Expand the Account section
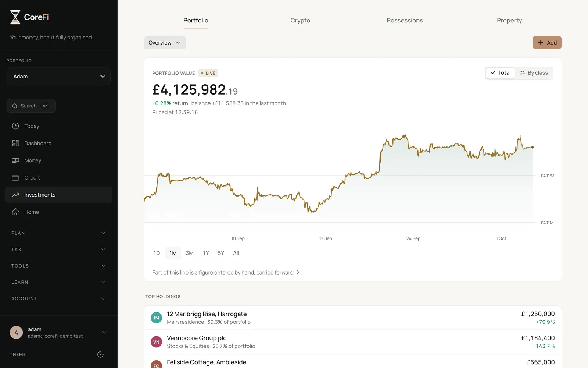The image size is (588, 368). 58,298
